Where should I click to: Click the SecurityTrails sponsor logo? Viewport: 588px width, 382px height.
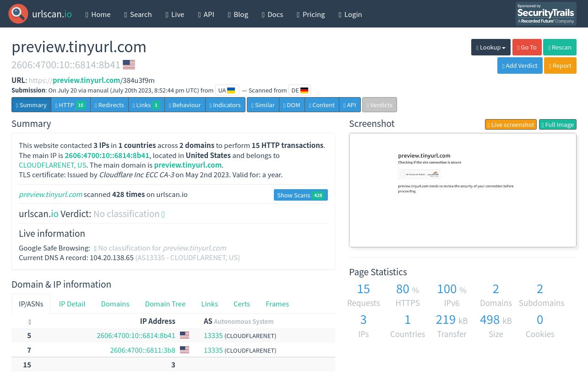click(x=546, y=14)
